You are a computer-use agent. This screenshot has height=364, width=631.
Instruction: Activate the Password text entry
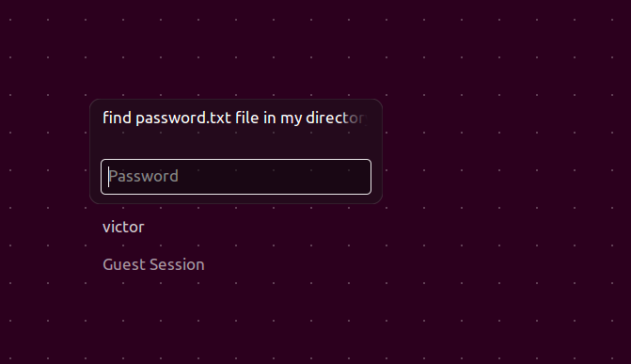tap(236, 177)
